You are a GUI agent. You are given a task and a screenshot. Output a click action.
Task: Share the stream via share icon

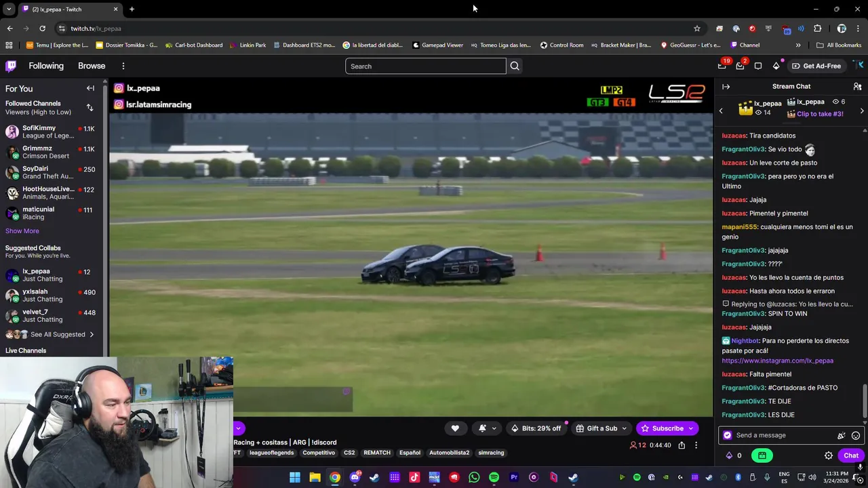pyautogui.click(x=682, y=445)
